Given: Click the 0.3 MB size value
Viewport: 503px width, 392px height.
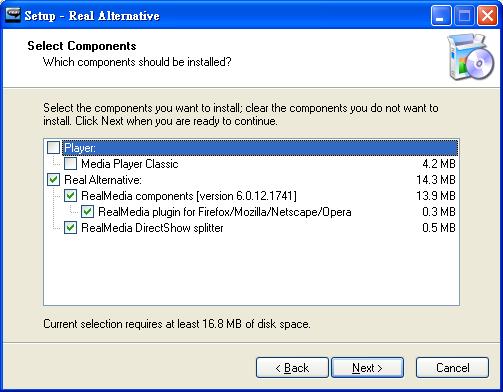Looking at the screenshot, I should pyautogui.click(x=439, y=212).
